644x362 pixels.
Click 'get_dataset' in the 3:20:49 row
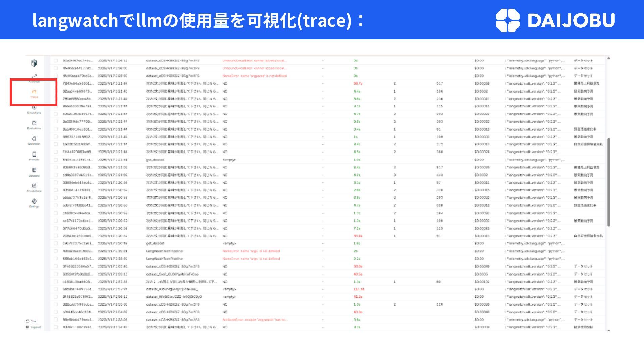[x=155, y=243]
